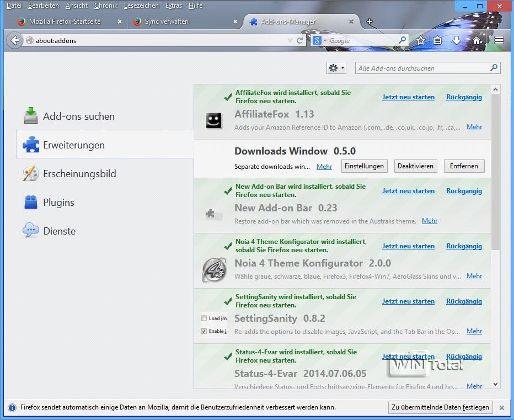Click the add-on list scrollbar up arrow
Screen dimensions: 514x420
coord(495,89)
